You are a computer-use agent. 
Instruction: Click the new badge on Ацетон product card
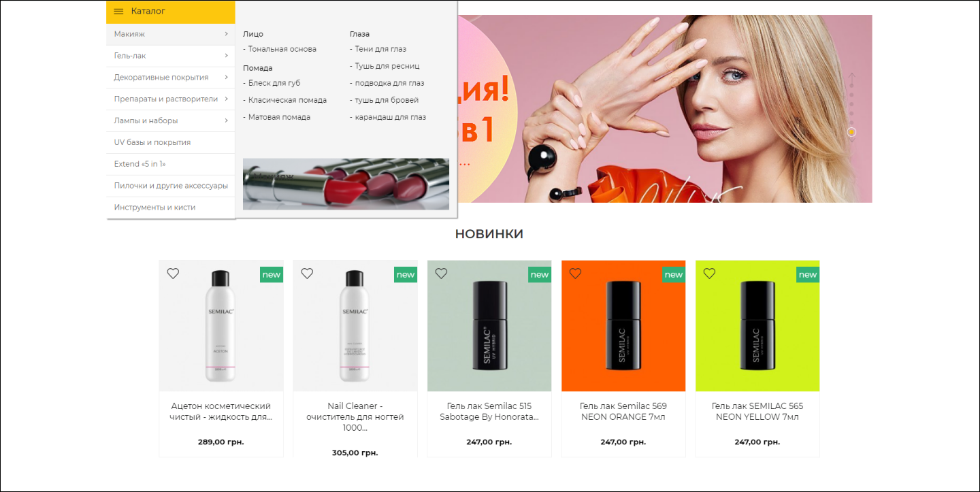coord(272,274)
